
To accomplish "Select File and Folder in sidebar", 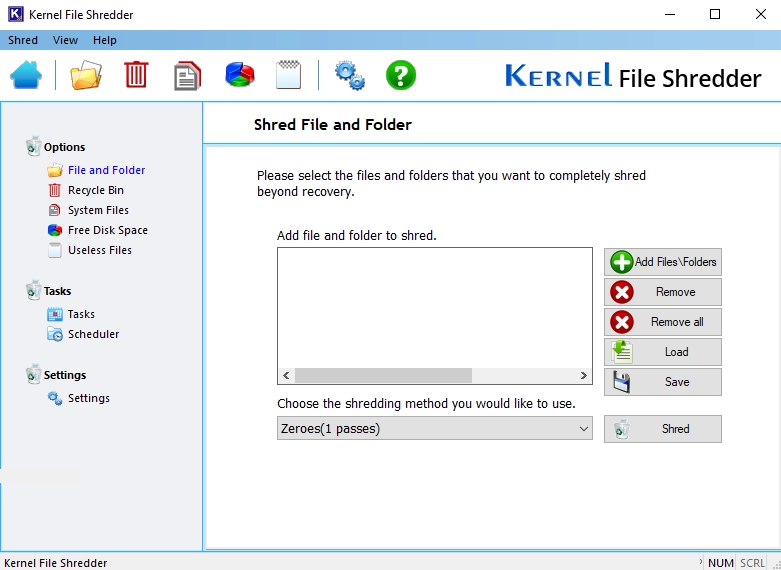I will (x=107, y=170).
